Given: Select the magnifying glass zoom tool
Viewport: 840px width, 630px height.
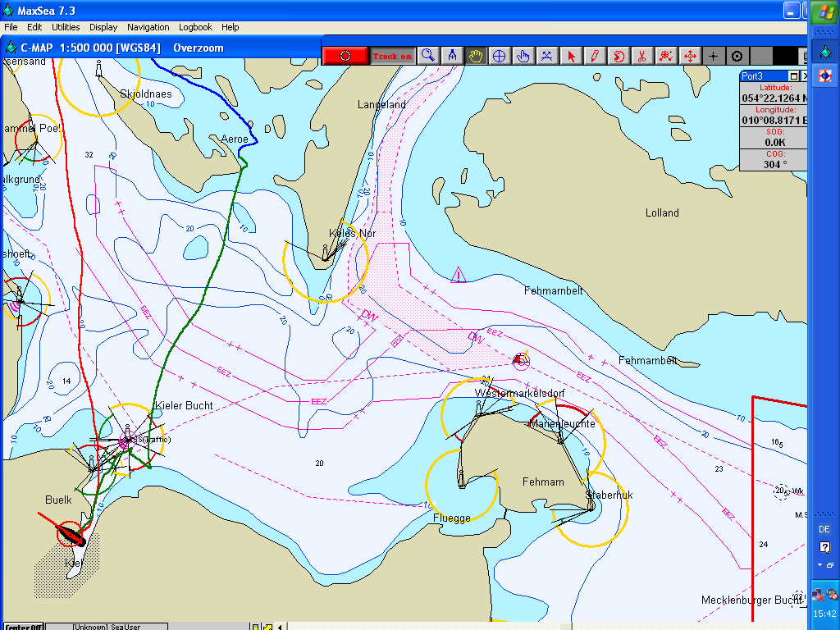Looking at the screenshot, I should pyautogui.click(x=428, y=56).
